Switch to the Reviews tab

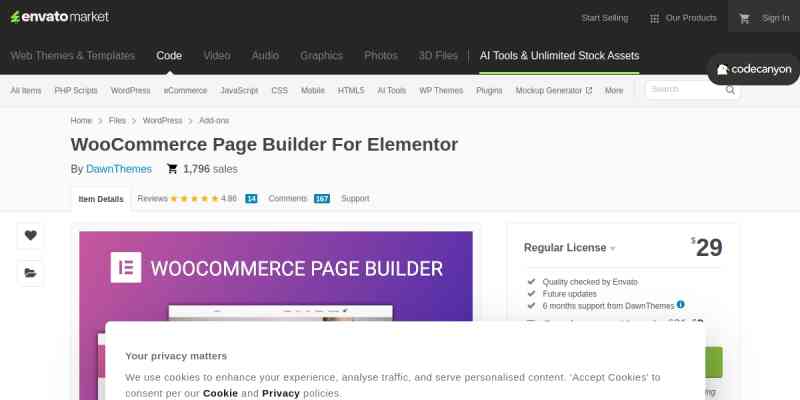coord(152,199)
